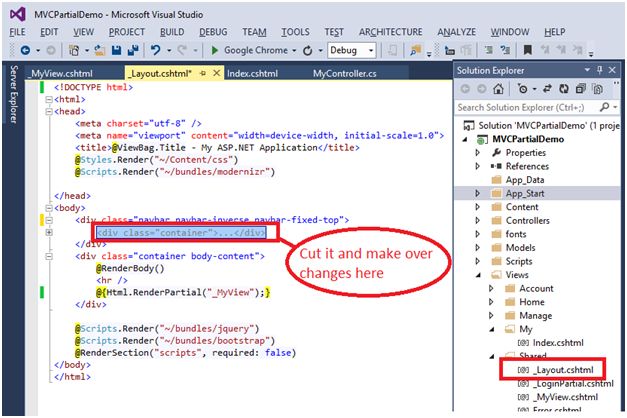The width and height of the screenshot is (627, 418).
Task: Pin the Solution Explorer panel
Action: [599, 70]
